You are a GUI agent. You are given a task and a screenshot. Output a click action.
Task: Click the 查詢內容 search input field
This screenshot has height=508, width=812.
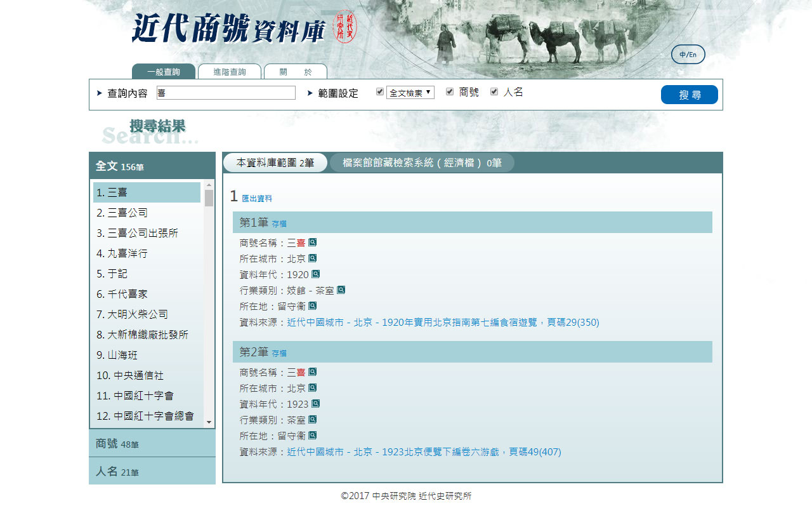[x=226, y=93]
